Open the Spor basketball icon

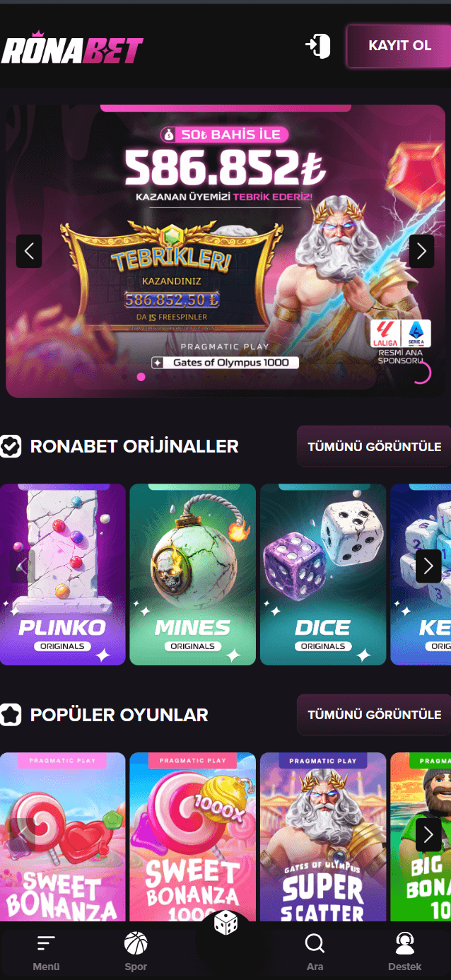click(x=136, y=943)
